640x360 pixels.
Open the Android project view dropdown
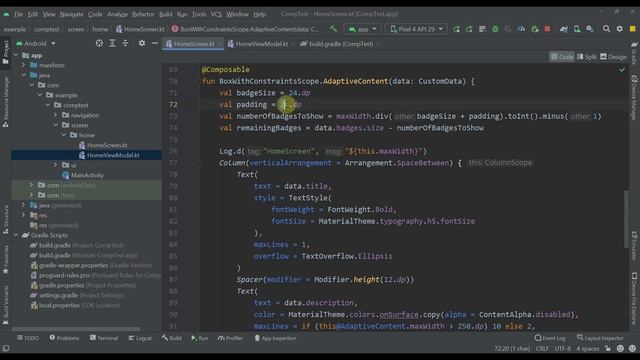click(36, 43)
